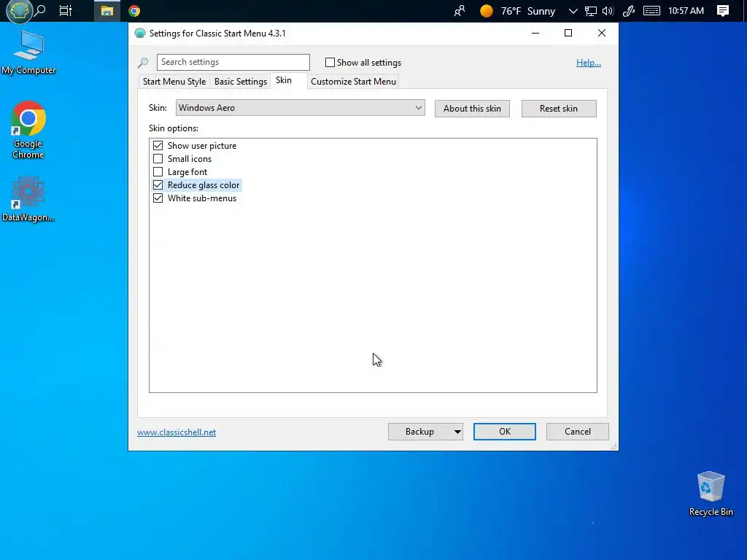747x560 pixels.
Task: Launch Chrome from the taskbar
Action: [134, 11]
